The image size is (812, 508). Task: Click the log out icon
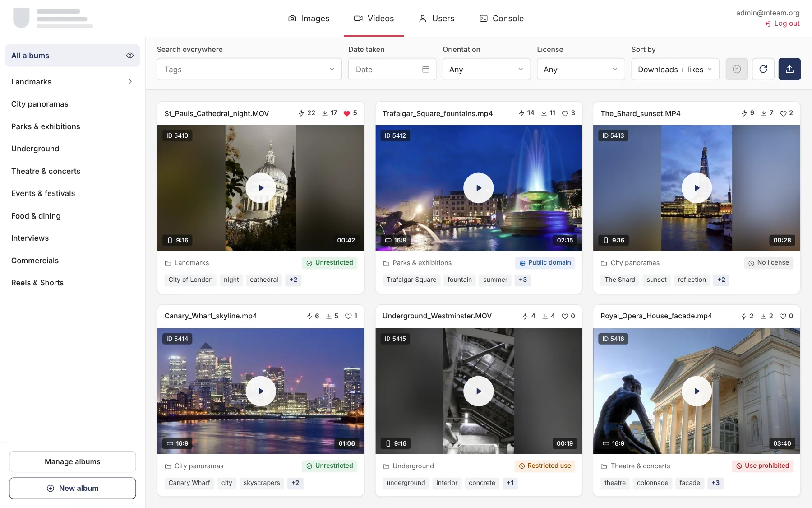(x=768, y=23)
